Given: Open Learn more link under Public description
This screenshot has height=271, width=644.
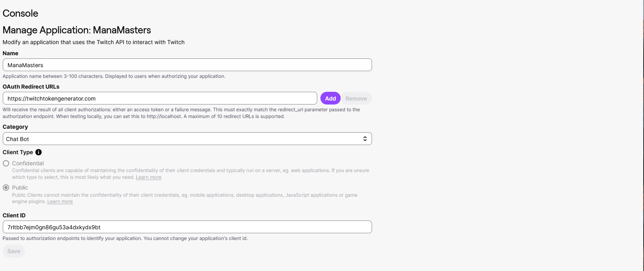Looking at the screenshot, I should point(60,201).
